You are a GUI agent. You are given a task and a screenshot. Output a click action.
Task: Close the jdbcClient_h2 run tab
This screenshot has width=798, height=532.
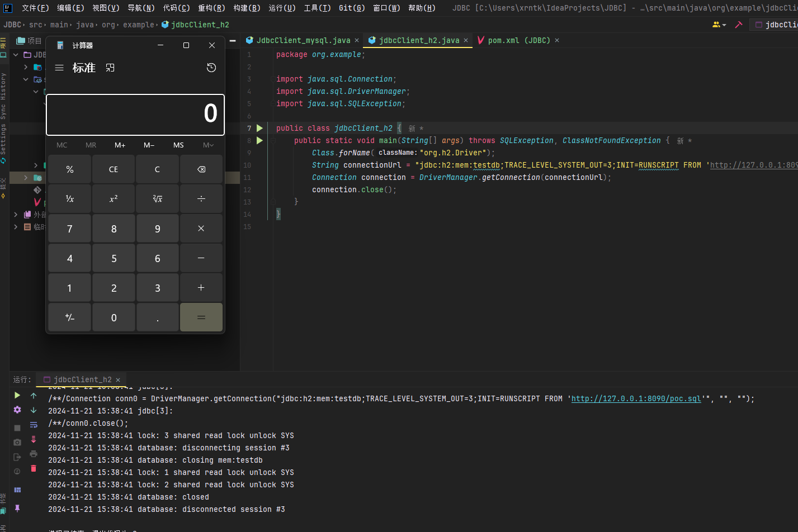tap(118, 379)
